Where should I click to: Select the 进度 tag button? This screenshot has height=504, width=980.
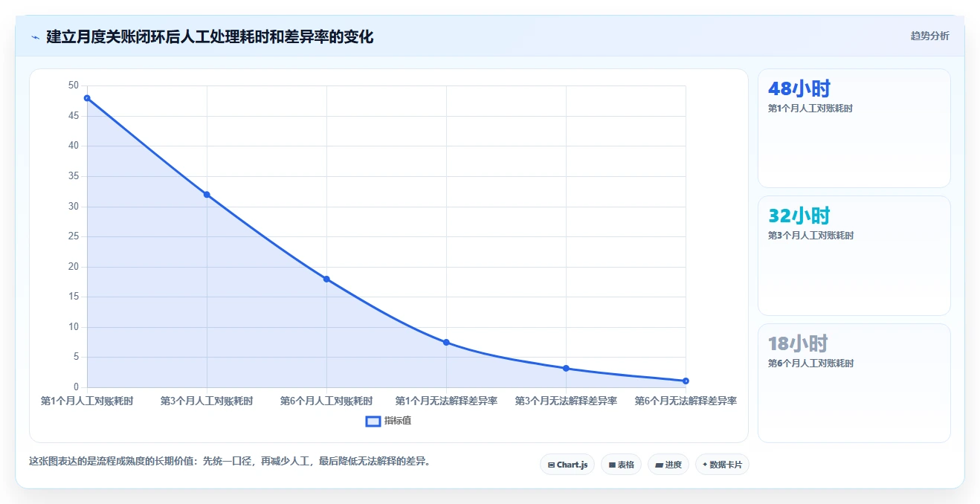[x=668, y=465]
